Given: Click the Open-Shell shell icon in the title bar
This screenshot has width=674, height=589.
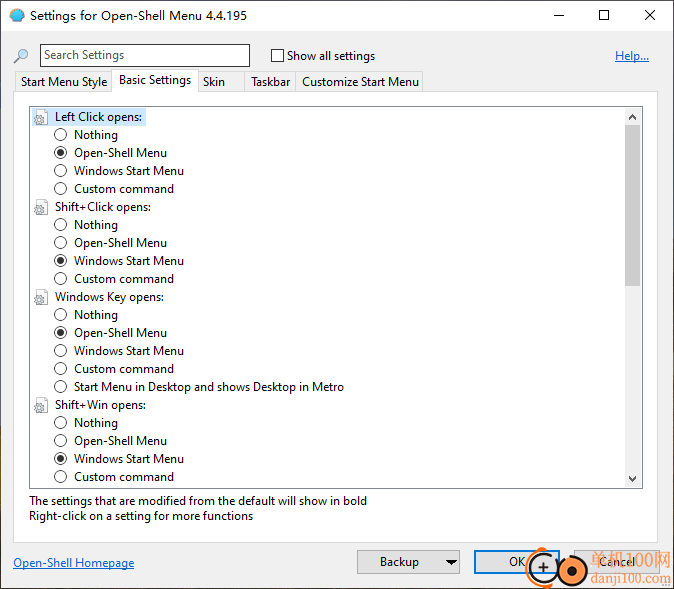Looking at the screenshot, I should (x=17, y=16).
